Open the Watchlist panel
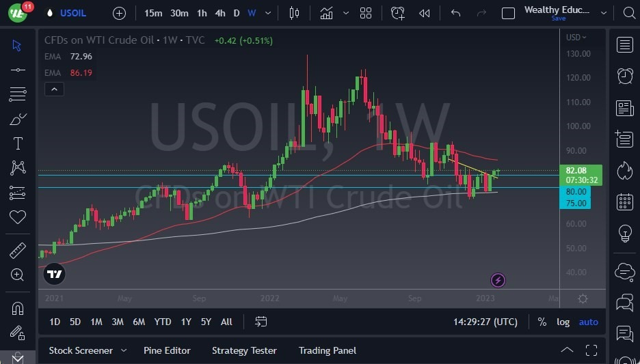640x364 pixels. click(x=625, y=45)
